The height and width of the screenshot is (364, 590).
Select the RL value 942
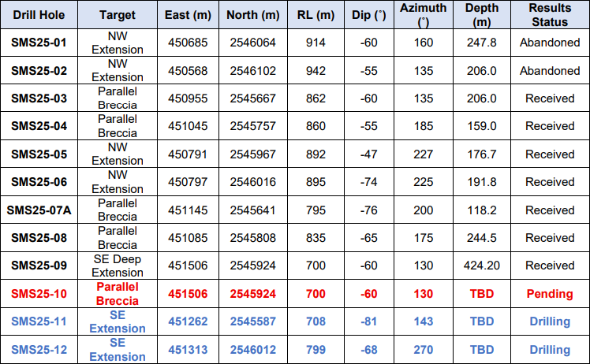click(x=316, y=71)
